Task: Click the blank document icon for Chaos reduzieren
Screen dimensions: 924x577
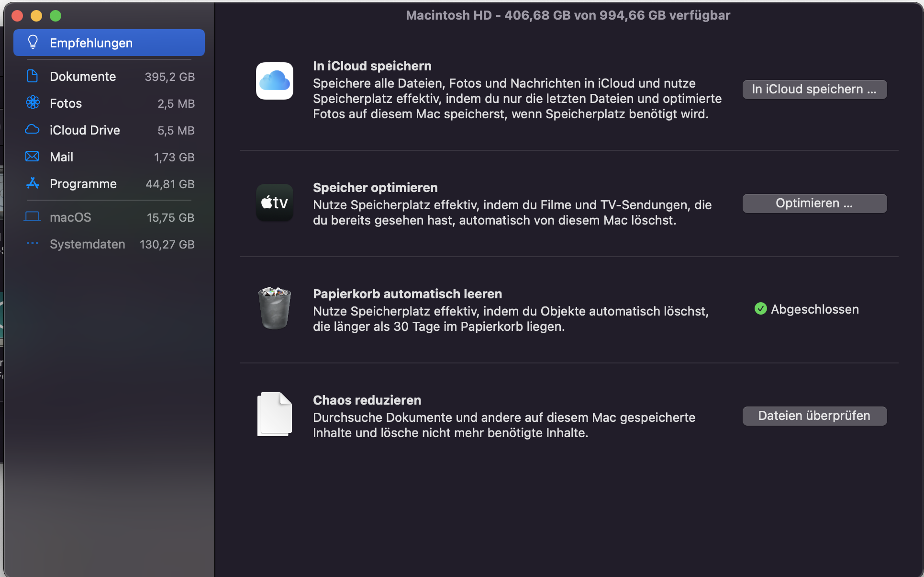Action: coord(274,414)
